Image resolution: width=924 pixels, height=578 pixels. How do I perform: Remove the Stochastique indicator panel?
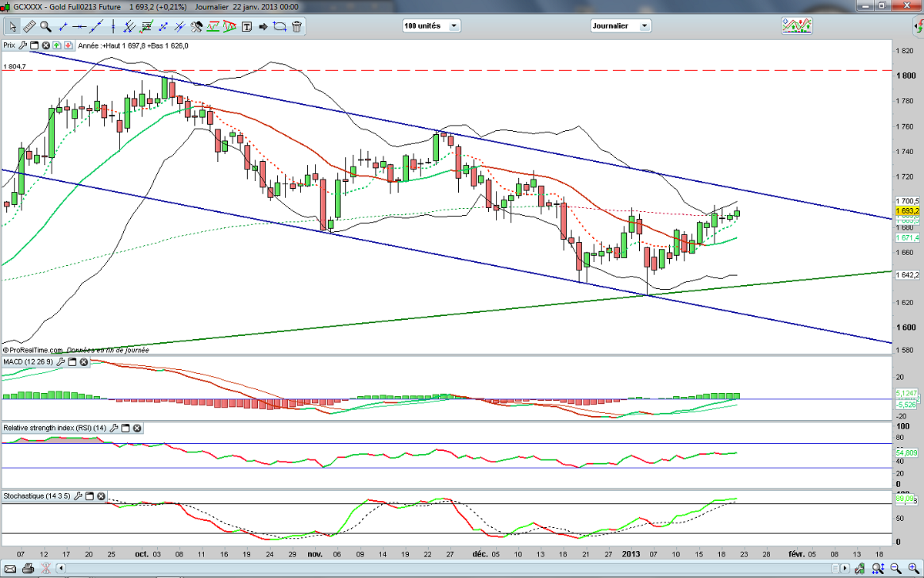101,496
